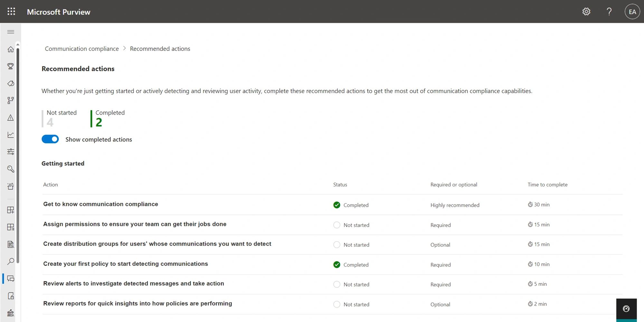Disable the Show completed actions toggle

click(x=50, y=139)
